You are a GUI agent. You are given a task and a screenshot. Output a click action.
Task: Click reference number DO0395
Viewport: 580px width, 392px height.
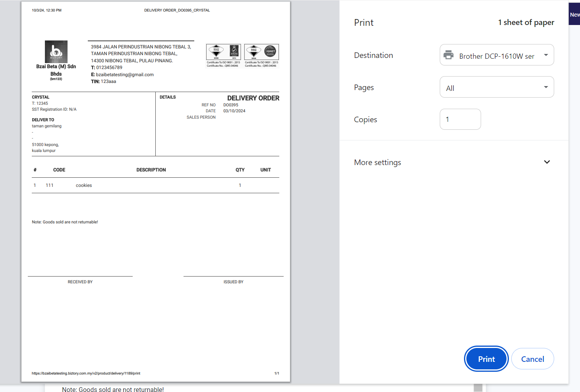[231, 105]
